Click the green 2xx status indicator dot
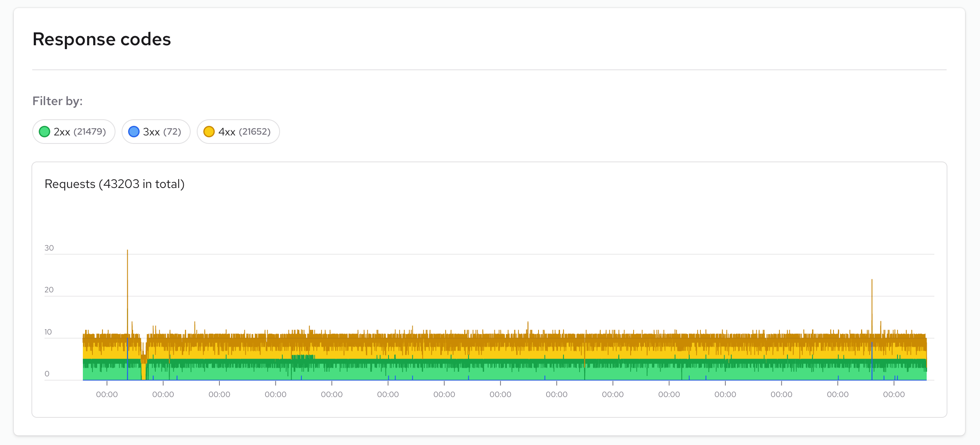 click(x=45, y=132)
